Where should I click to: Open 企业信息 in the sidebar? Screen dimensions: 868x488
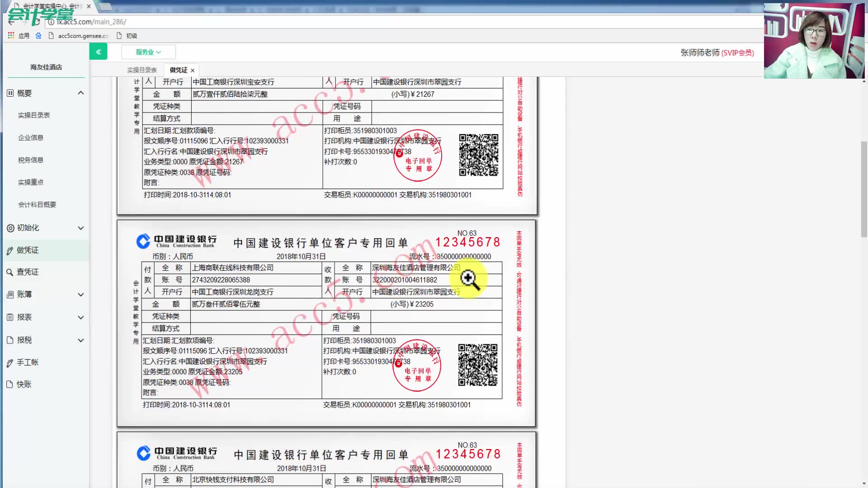tap(31, 138)
